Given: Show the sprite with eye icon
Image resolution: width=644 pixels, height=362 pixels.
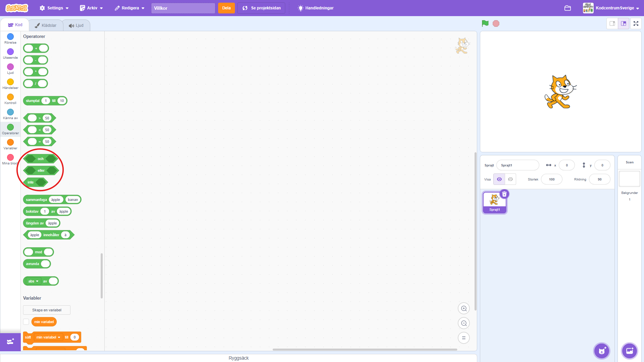Looking at the screenshot, I should (499, 179).
